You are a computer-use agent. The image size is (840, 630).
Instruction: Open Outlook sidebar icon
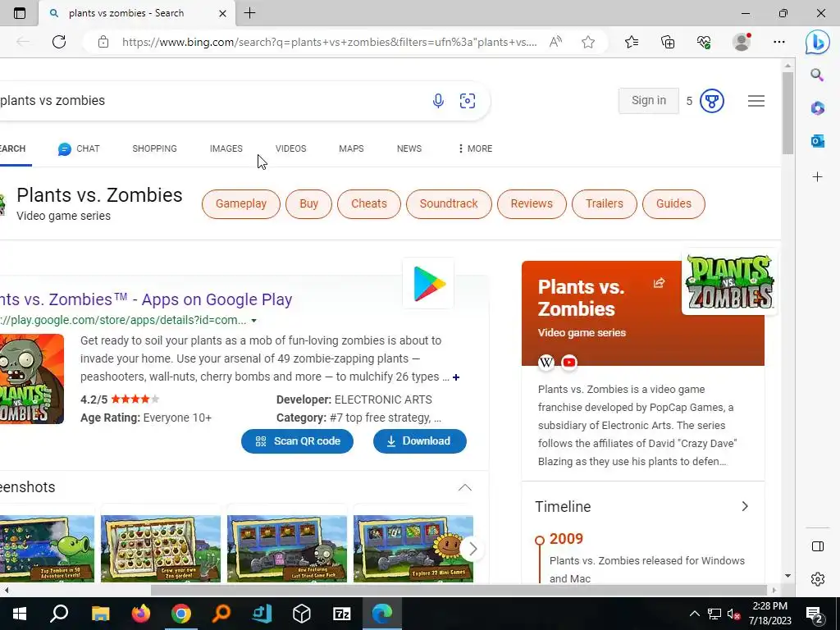pyautogui.click(x=818, y=141)
